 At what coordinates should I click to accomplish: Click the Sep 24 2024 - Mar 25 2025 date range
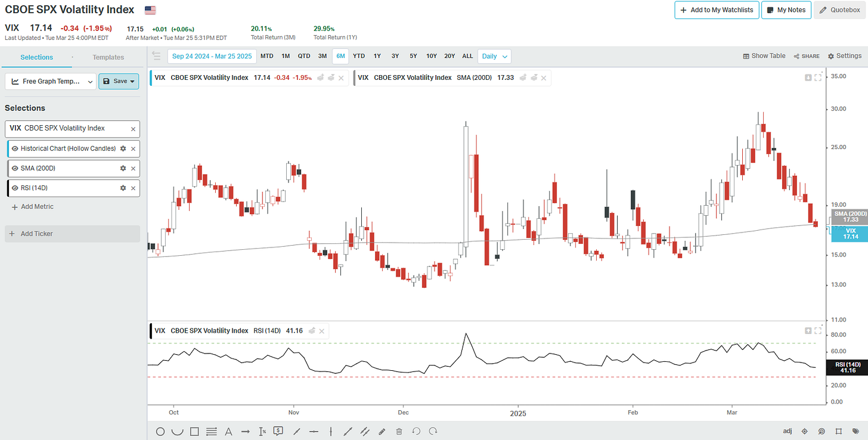click(x=212, y=56)
